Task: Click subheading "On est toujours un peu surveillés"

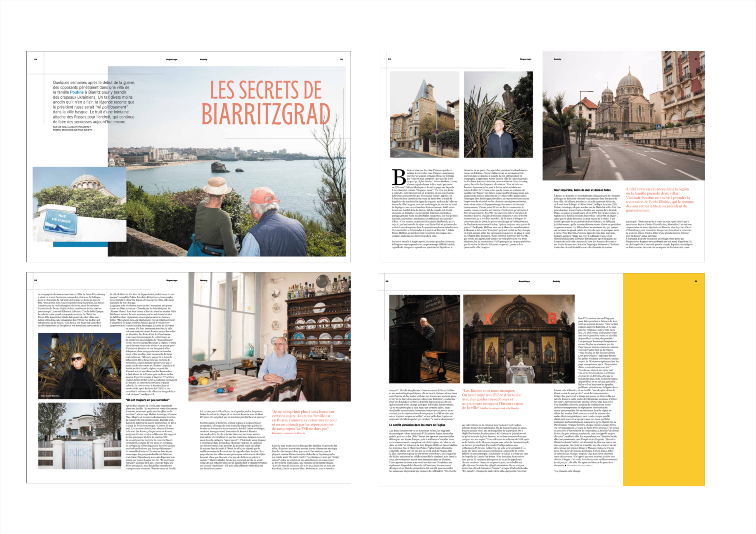Action: point(147,400)
